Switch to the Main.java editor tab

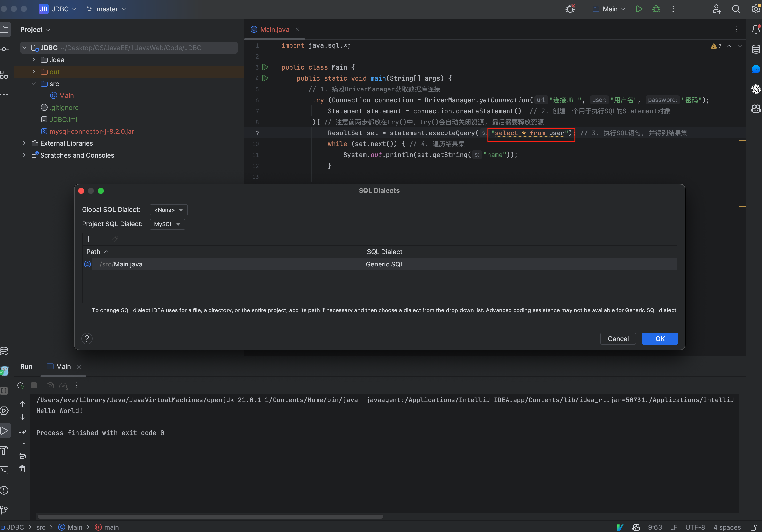click(x=274, y=29)
